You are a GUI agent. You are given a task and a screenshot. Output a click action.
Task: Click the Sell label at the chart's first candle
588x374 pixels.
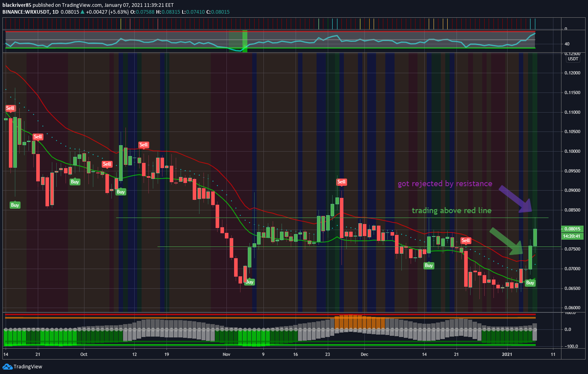10,108
